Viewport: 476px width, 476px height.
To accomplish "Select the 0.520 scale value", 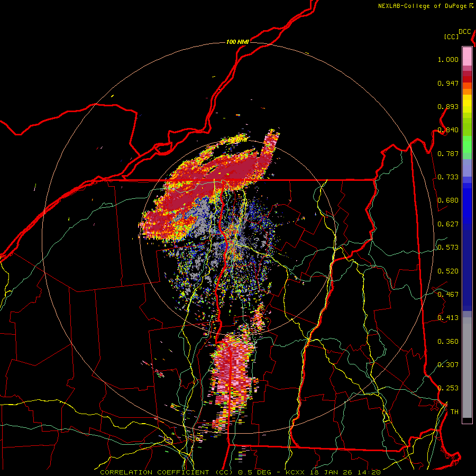I will point(448,271).
